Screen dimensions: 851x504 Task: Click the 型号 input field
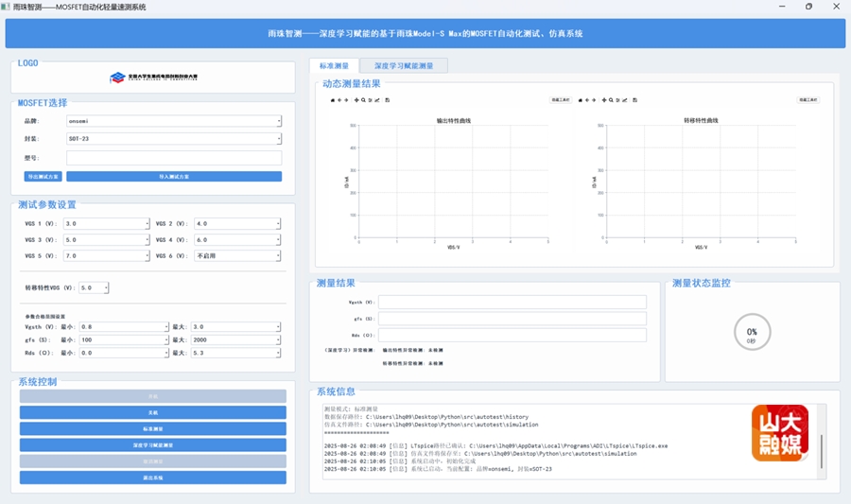[x=174, y=158]
